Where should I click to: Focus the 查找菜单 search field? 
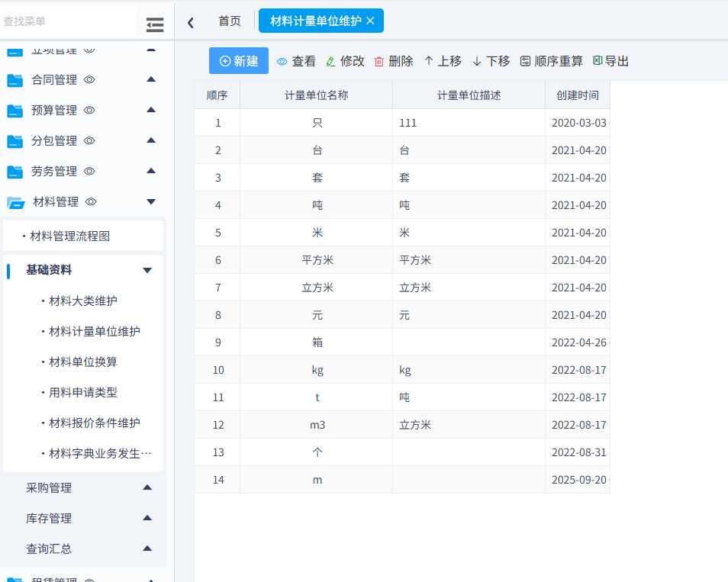coord(68,21)
